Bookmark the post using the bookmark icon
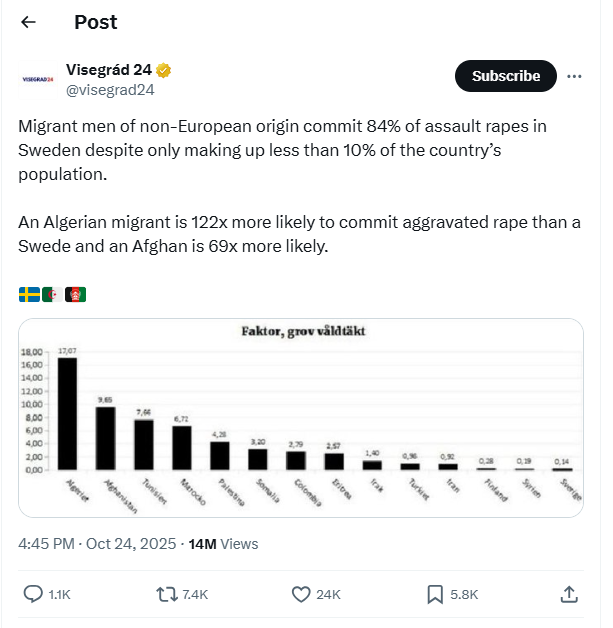 point(435,594)
